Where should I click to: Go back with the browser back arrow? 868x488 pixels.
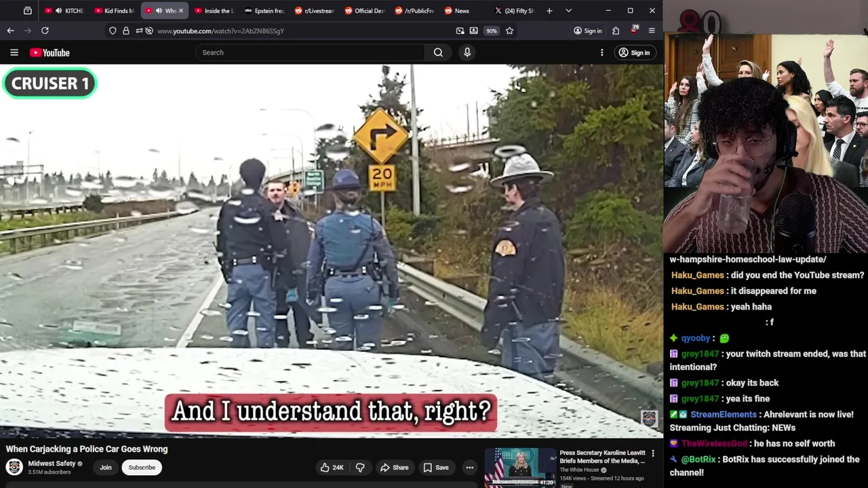click(x=10, y=30)
